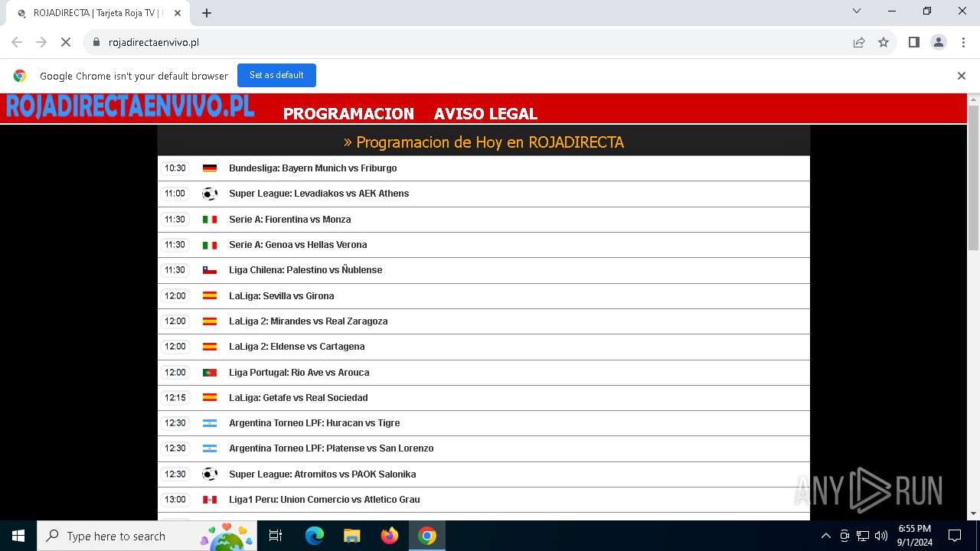The height and width of the screenshot is (551, 980).
Task: Open Task View on the taskbar
Action: 276,536
